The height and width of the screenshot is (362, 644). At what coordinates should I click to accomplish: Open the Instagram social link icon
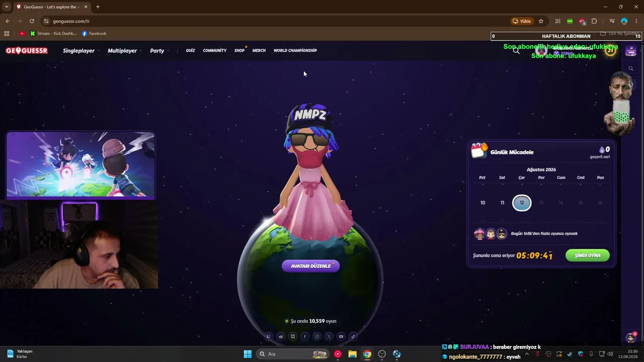[317, 336]
